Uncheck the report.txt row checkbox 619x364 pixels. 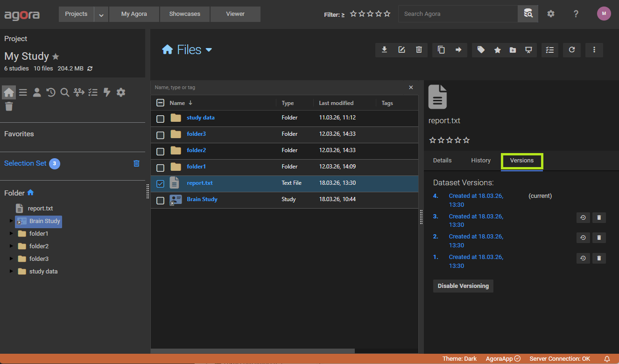[160, 184]
